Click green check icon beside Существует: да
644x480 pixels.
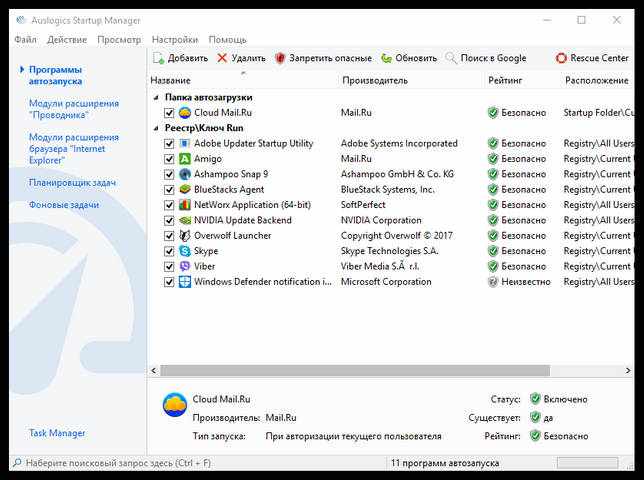click(x=535, y=418)
